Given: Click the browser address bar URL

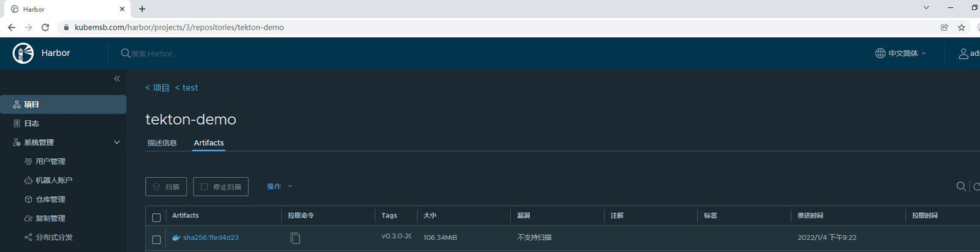Looking at the screenshot, I should click(x=179, y=27).
